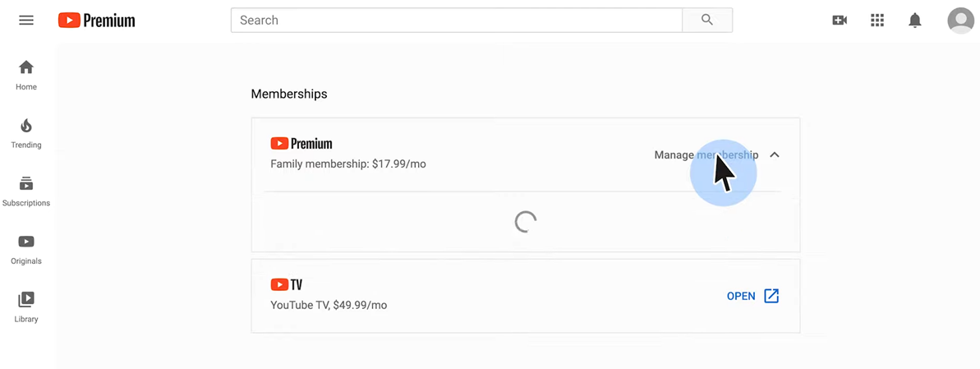Open the create video camera icon
This screenshot has width=980, height=369.
click(x=840, y=21)
